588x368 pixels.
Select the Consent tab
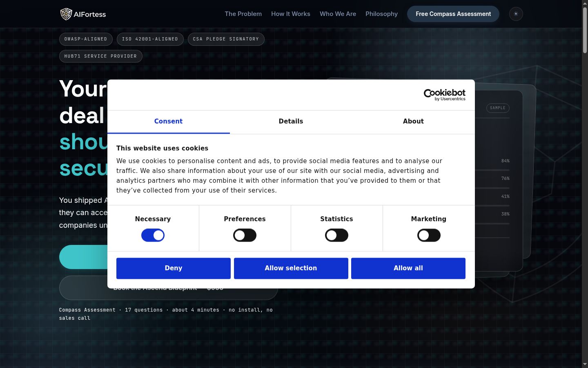pyautogui.click(x=168, y=121)
